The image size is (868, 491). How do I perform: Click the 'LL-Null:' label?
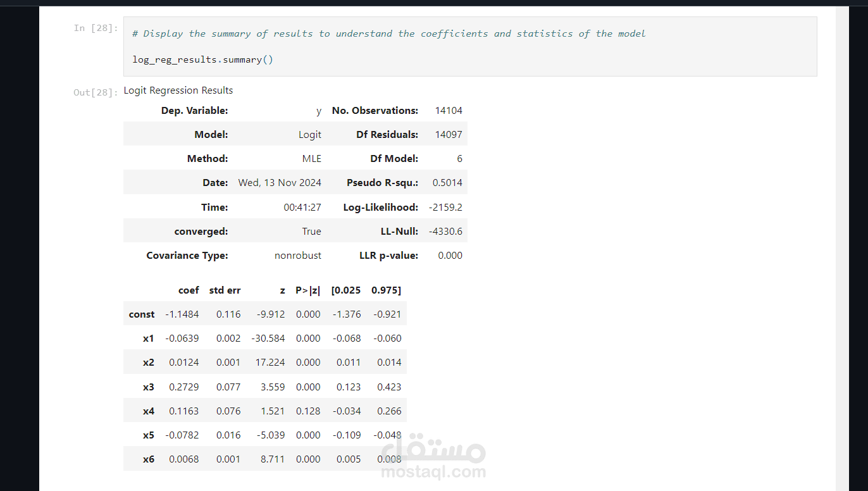point(399,232)
